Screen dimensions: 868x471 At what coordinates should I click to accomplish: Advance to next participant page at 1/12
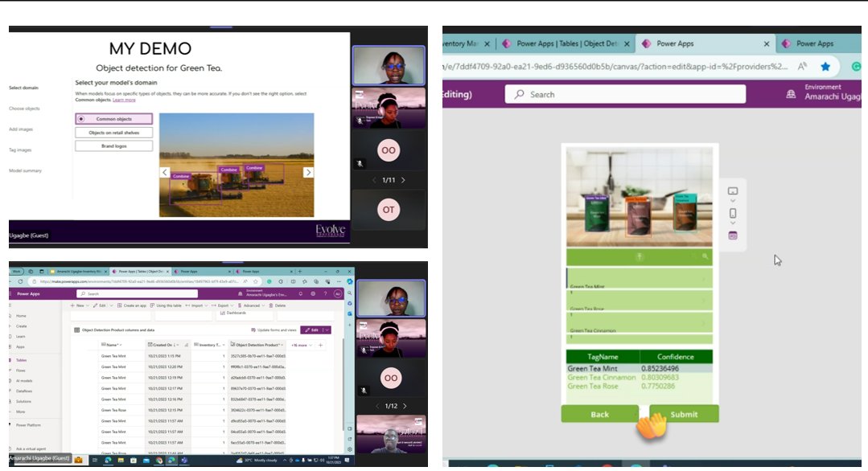tap(405, 407)
